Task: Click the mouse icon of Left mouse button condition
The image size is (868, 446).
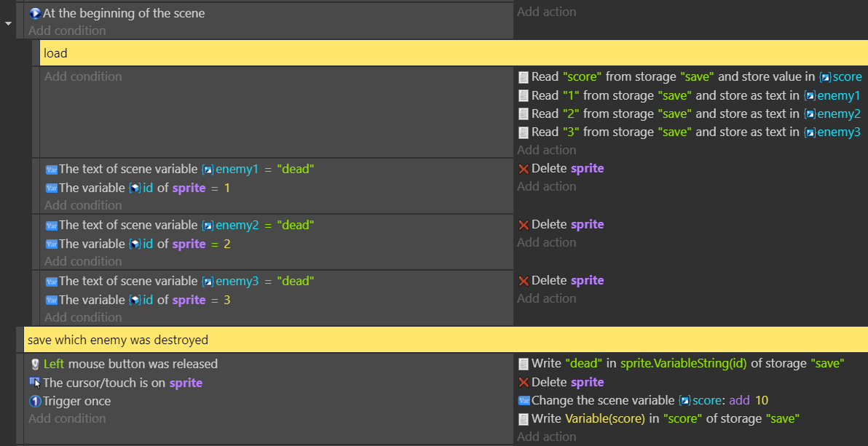Action: 36,364
